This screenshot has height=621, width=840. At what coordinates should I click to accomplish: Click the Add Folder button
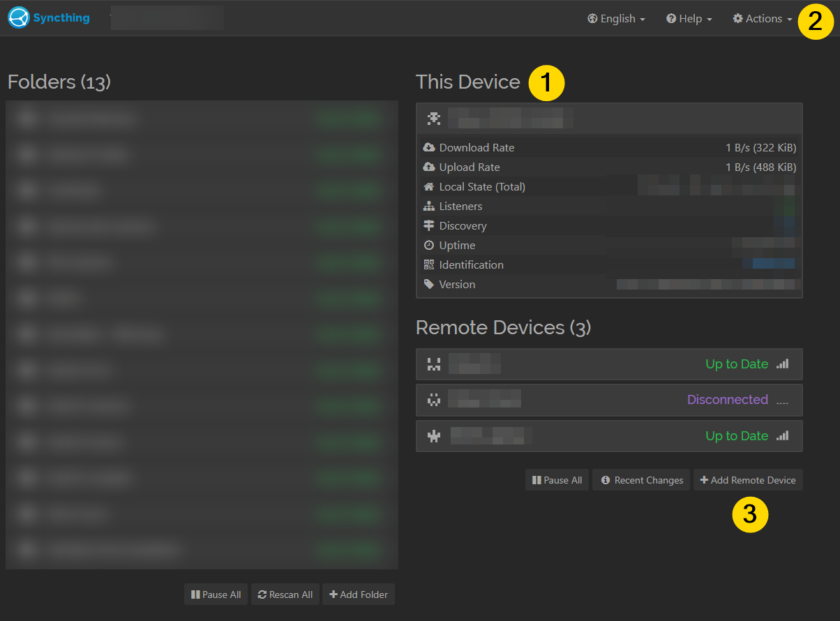[x=359, y=594]
